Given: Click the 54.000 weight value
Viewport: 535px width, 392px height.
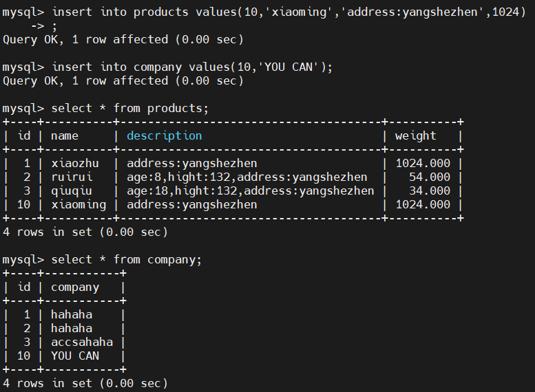Looking at the screenshot, I should pos(429,177).
